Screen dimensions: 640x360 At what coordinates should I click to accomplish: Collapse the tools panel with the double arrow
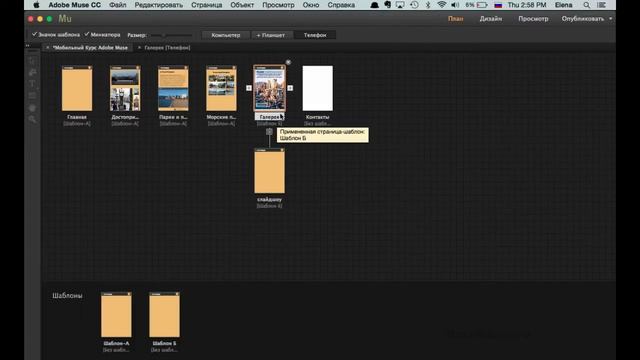point(27,46)
